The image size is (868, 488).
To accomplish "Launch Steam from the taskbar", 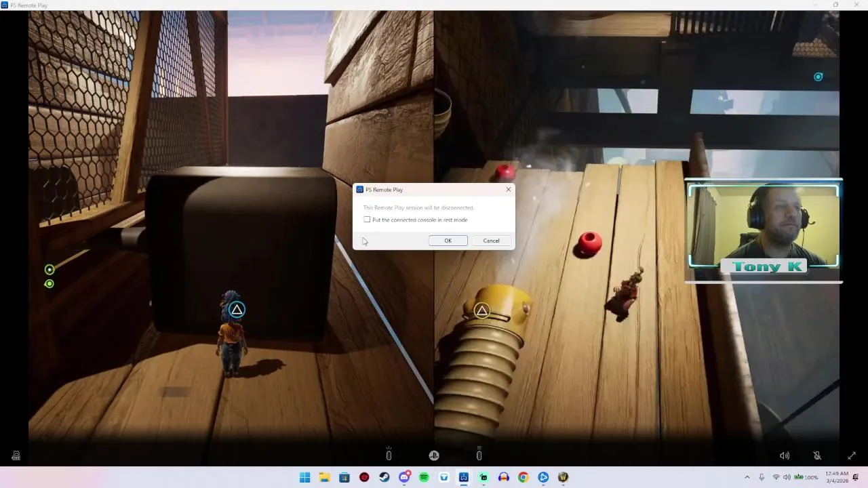I will point(384,477).
